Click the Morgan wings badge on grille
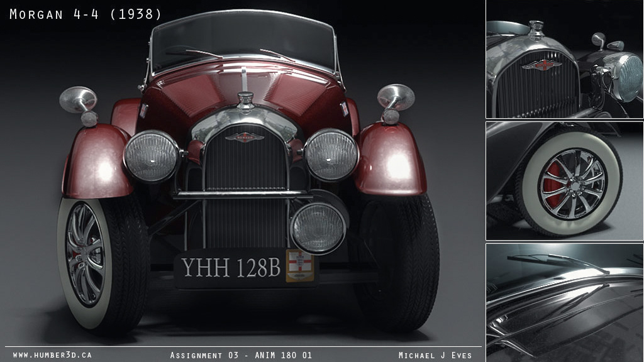The width and height of the screenshot is (644, 362). pyautogui.click(x=245, y=138)
